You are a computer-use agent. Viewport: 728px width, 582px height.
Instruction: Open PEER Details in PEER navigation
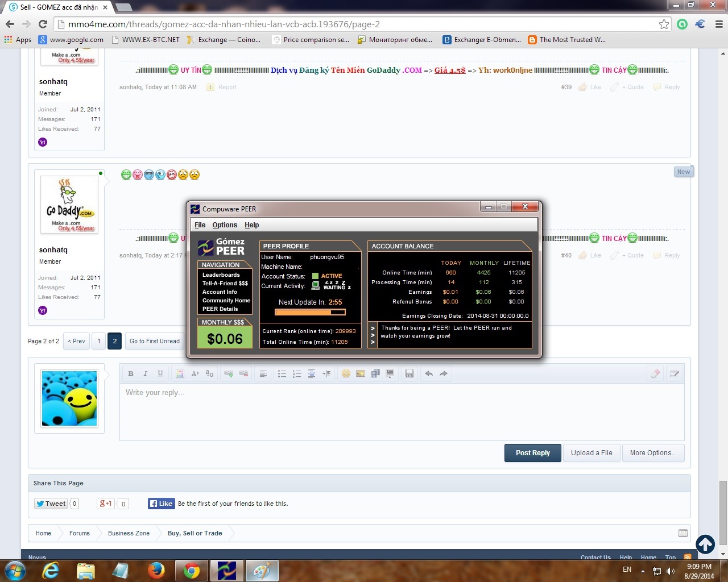coord(220,309)
